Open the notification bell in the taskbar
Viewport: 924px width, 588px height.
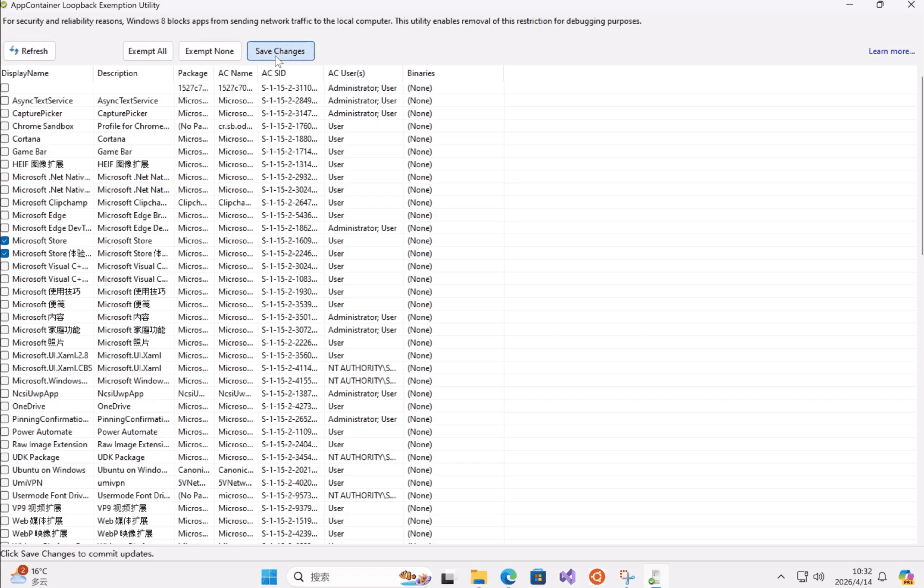coord(882,577)
